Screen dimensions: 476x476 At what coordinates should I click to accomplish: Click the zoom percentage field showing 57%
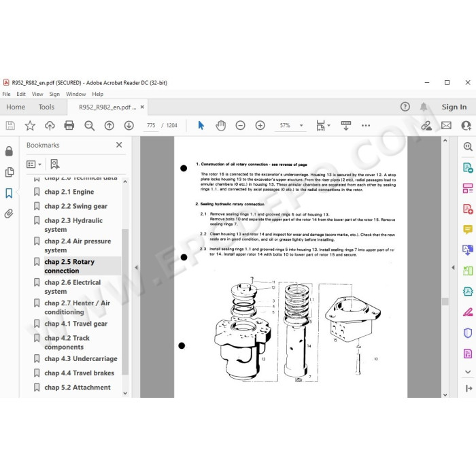pyautogui.click(x=285, y=125)
